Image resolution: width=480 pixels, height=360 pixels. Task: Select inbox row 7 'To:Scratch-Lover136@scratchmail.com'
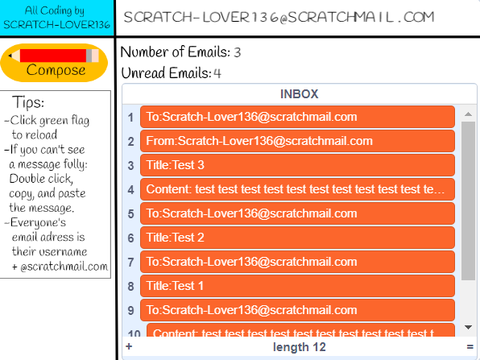[x=297, y=262]
